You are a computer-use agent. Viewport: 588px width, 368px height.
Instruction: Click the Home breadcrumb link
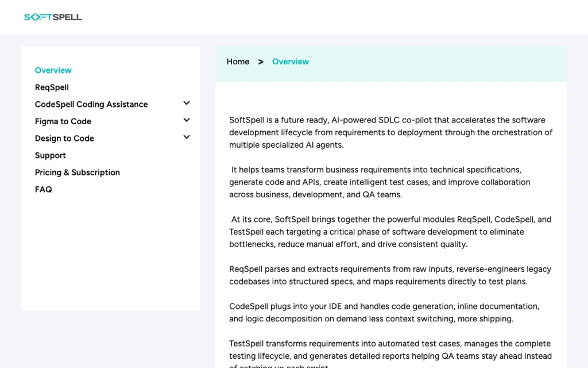(238, 62)
